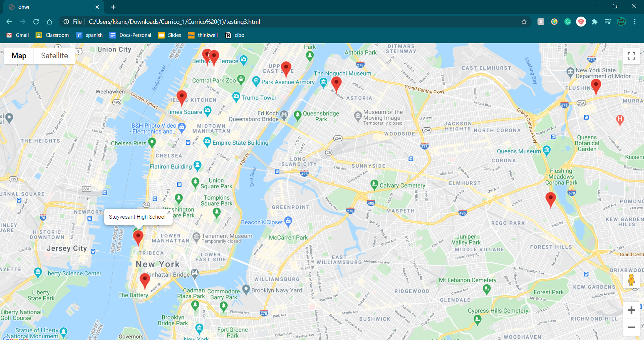Zoom out of the map
The image size is (644, 340).
[632, 327]
